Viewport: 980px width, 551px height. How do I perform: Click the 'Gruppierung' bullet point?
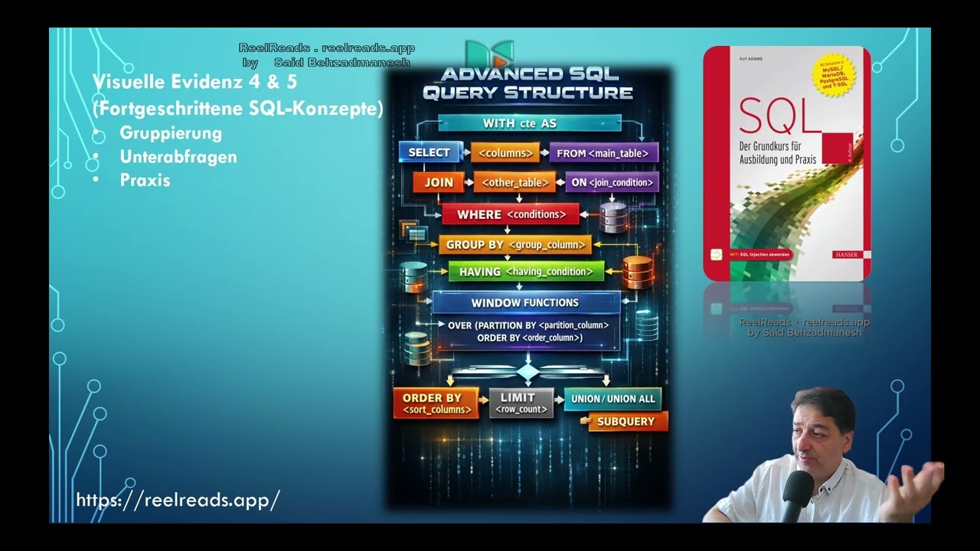coord(171,133)
